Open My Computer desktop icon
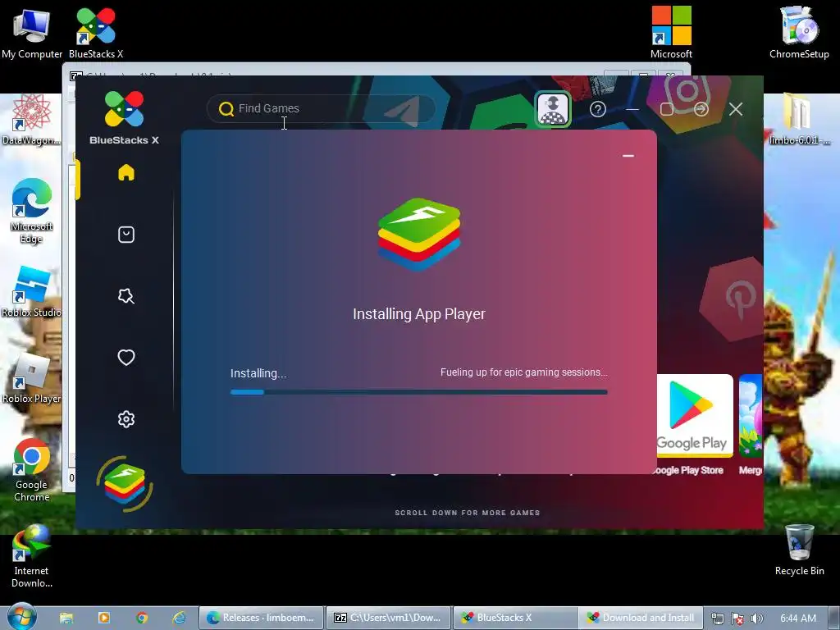The image size is (840, 630). 32,33
